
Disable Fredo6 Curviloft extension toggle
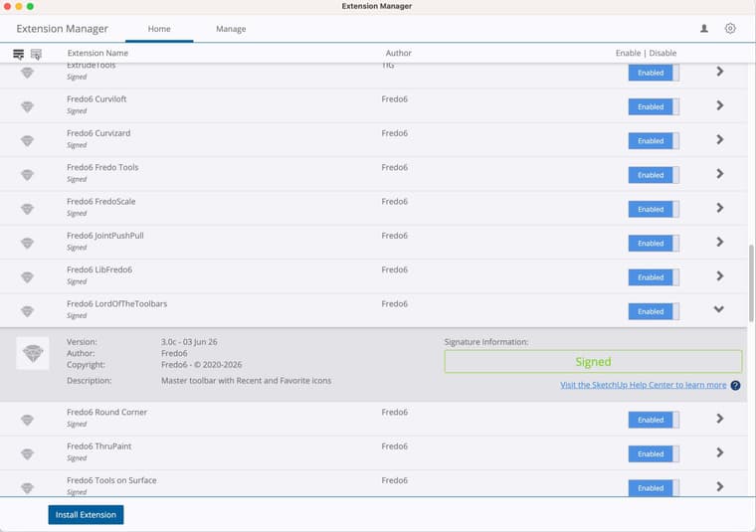(x=654, y=107)
